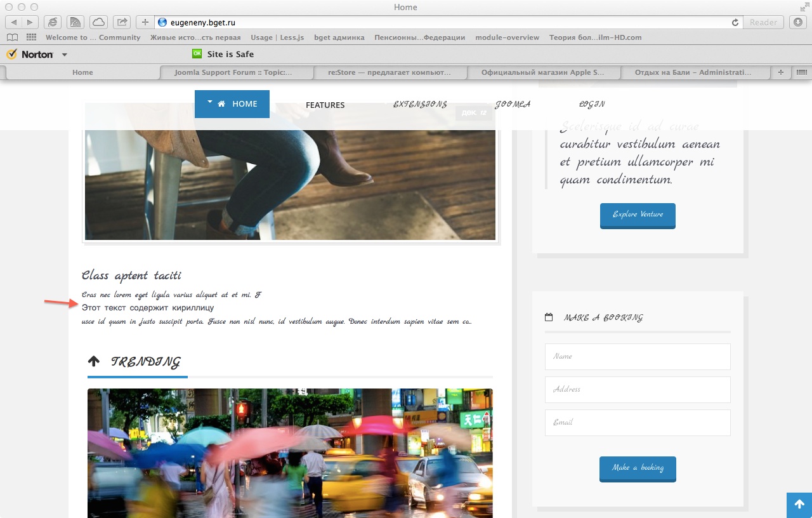Click the Reader button
Viewport: 812px width, 518px height.
point(763,22)
